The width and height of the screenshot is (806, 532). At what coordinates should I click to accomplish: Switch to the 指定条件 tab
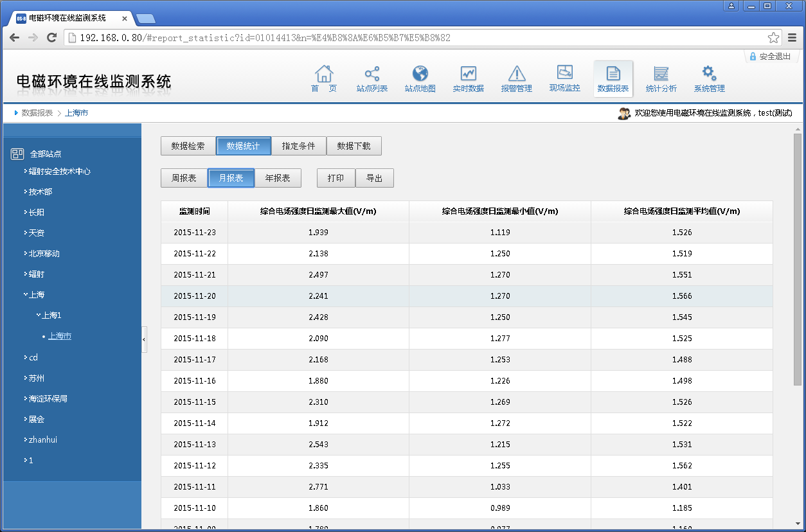click(298, 146)
